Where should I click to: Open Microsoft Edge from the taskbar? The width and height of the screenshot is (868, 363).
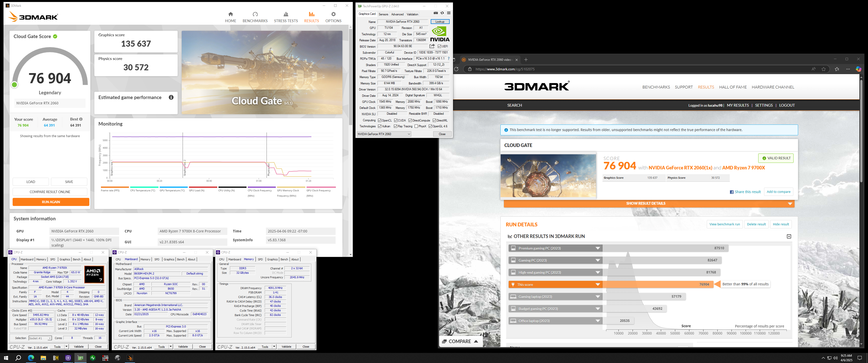31,358
